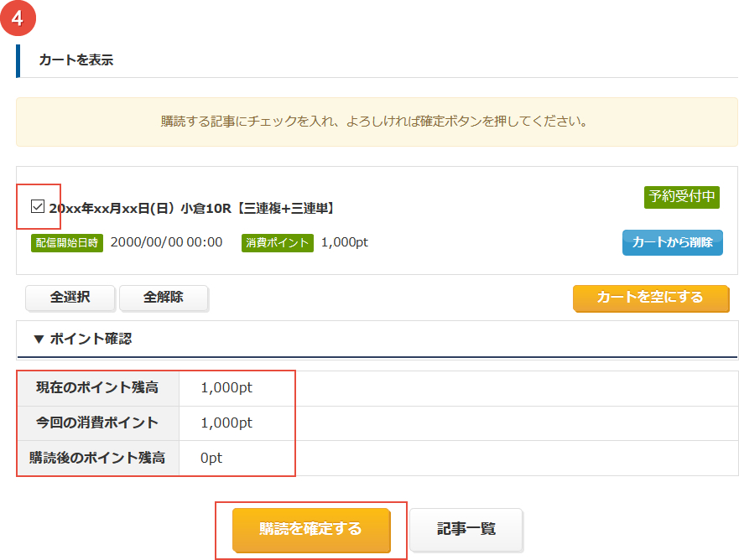The height and width of the screenshot is (560, 739).
Task: Click the 現在のポイント残高 row header
Action: (x=97, y=388)
